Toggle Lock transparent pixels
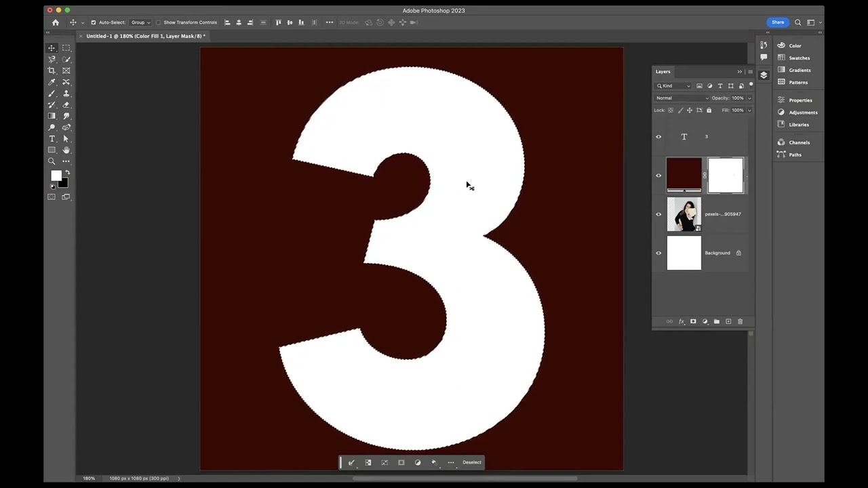868x488 pixels. point(671,110)
